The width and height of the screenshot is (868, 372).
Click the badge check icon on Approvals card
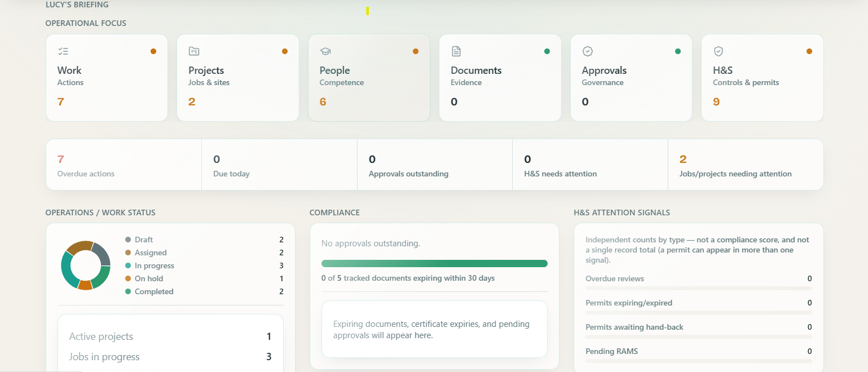tap(587, 51)
